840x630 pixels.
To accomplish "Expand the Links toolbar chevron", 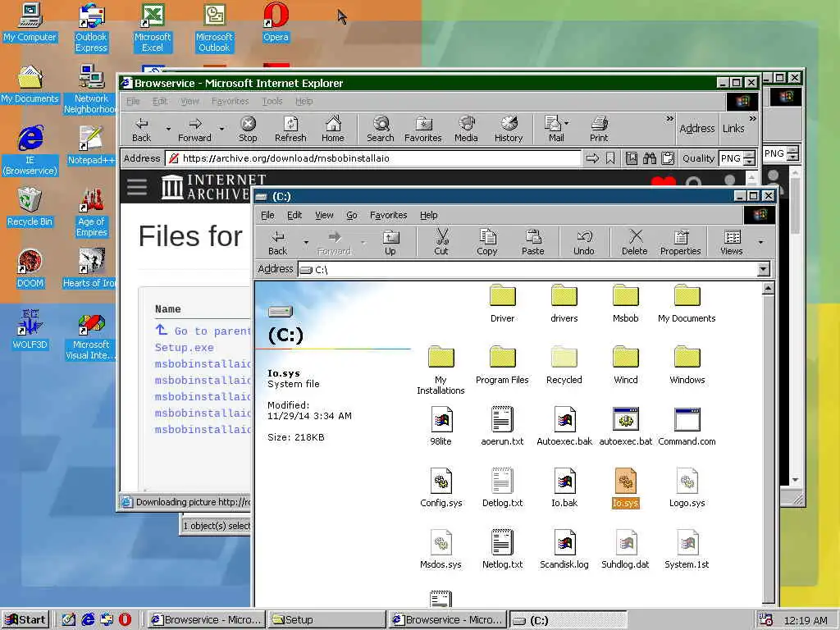I will pos(753,118).
